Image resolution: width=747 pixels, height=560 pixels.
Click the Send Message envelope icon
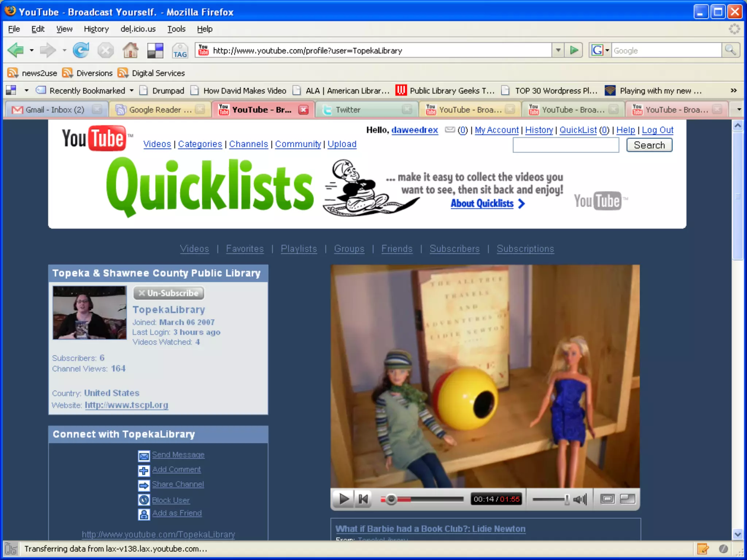144,456
